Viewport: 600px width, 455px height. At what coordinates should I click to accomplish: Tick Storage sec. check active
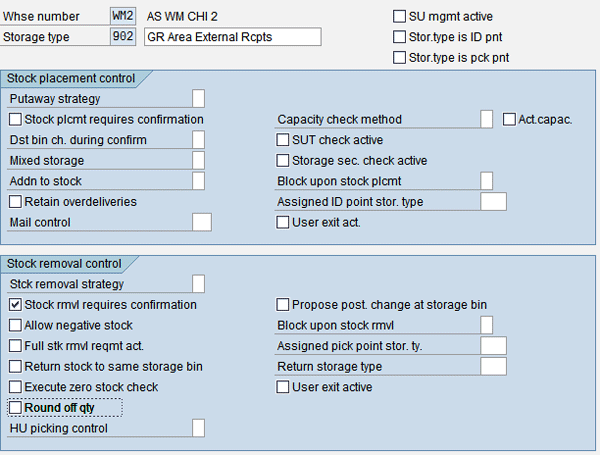[283, 161]
